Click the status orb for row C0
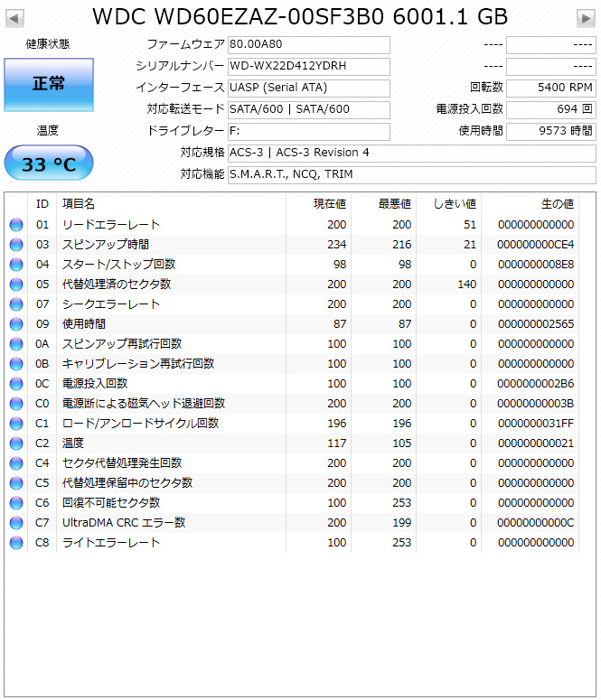This screenshot has height=700, width=601. pyautogui.click(x=16, y=404)
